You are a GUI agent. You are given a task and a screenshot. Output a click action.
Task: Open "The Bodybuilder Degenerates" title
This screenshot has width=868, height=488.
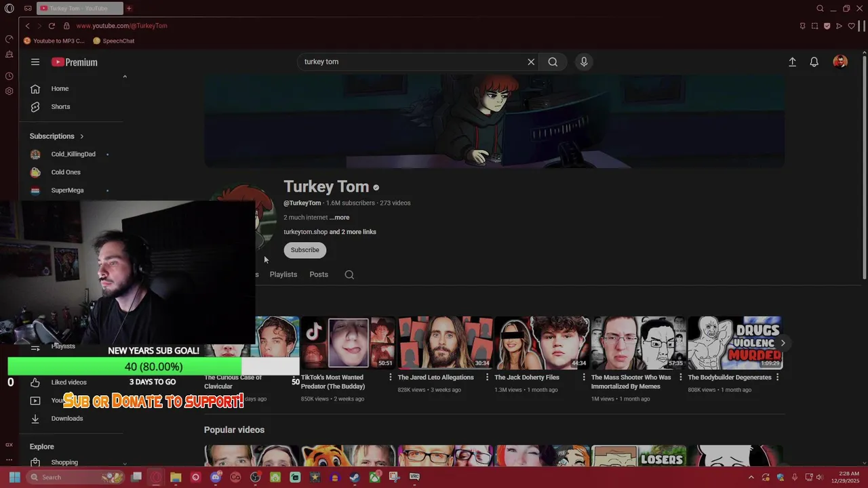(x=730, y=378)
